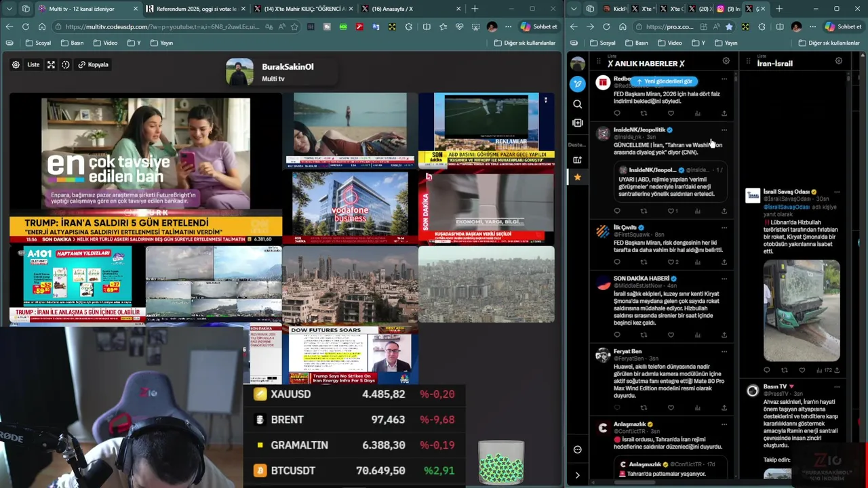868x488 pixels.
Task: Switch to the Referendum 2026 browser tab
Action: point(197,9)
